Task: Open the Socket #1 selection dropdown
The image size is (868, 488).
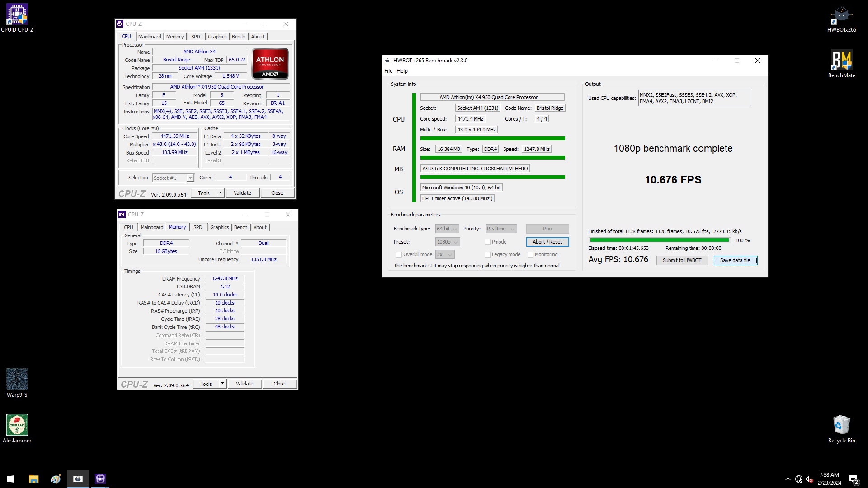Action: 174,178
